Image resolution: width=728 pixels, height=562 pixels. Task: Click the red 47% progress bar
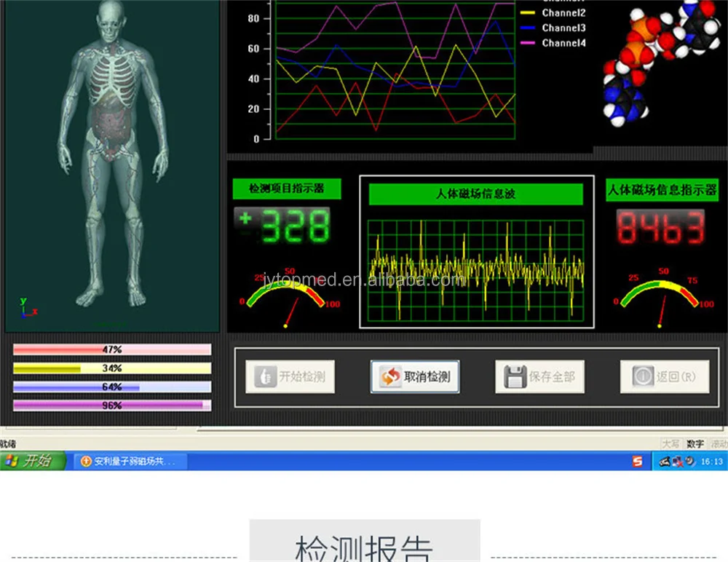(112, 349)
